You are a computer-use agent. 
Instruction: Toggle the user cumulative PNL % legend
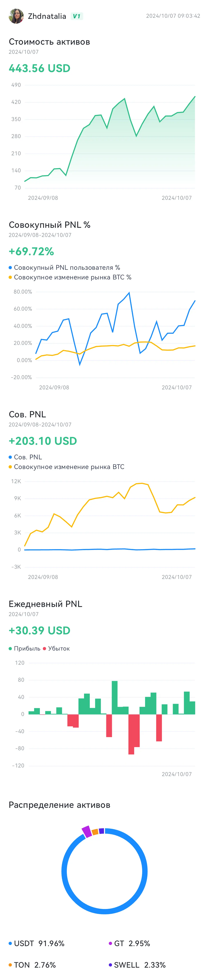64,267
